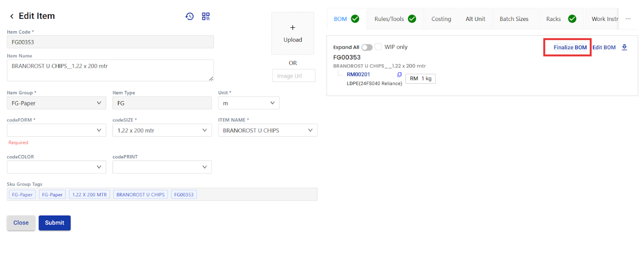Click the back arrow beside Edit Item

coord(12,16)
